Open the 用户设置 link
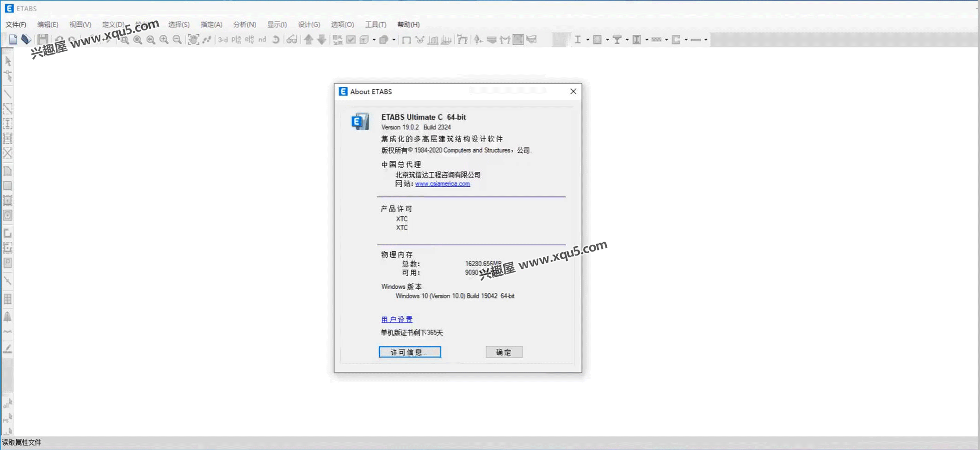980x450 pixels. [397, 319]
